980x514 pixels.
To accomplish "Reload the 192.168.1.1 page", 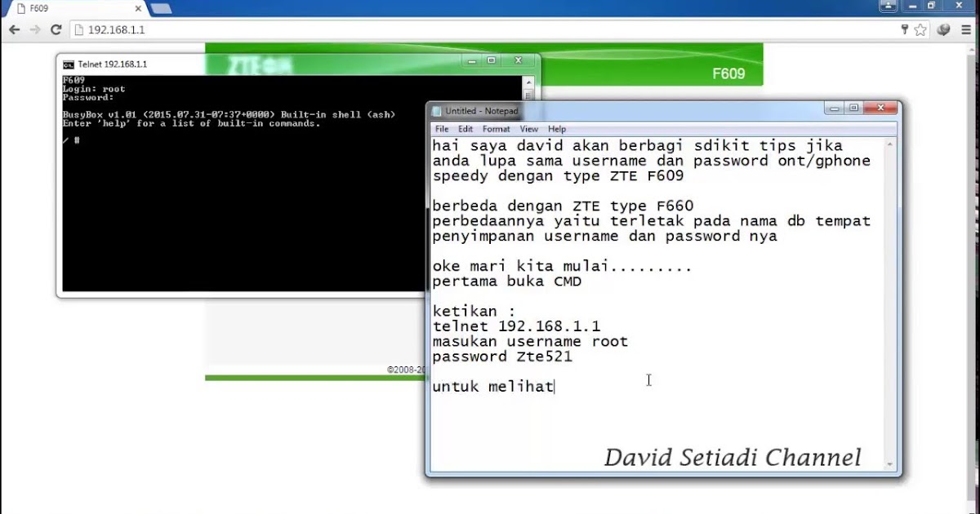I will click(x=56, y=29).
